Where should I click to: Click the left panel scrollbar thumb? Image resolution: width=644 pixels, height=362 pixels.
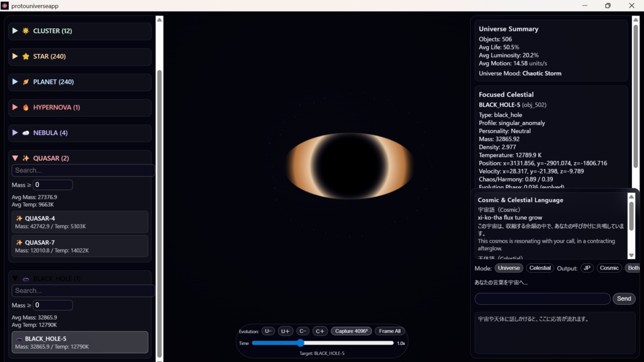[159, 214]
